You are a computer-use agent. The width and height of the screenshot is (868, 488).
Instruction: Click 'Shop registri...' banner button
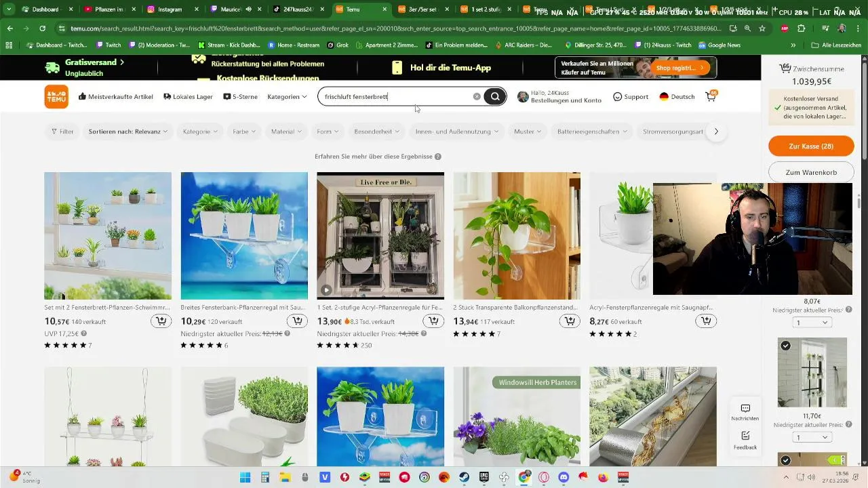[x=680, y=68]
